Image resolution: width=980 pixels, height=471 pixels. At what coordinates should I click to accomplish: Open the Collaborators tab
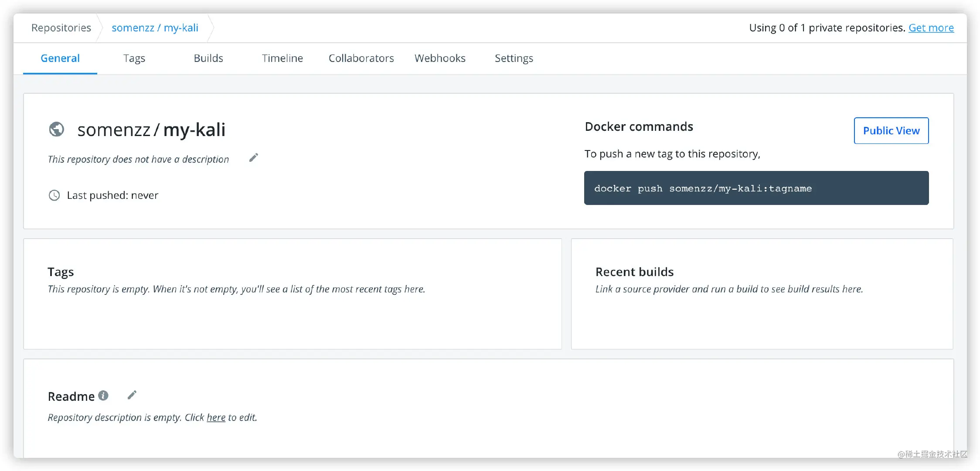[361, 58]
